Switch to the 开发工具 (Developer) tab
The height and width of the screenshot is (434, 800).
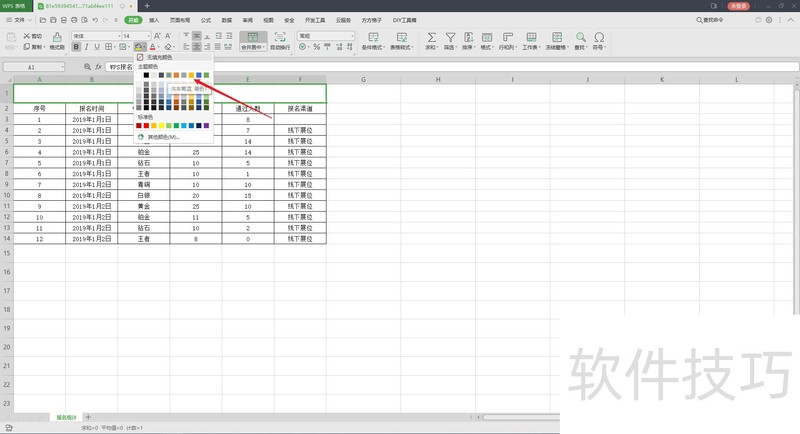coord(315,20)
